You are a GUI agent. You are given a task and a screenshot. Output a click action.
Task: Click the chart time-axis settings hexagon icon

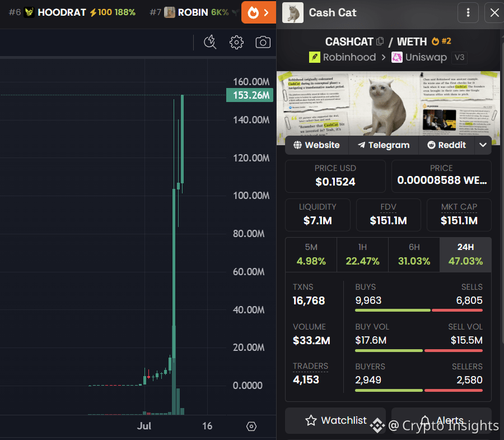[251, 427]
